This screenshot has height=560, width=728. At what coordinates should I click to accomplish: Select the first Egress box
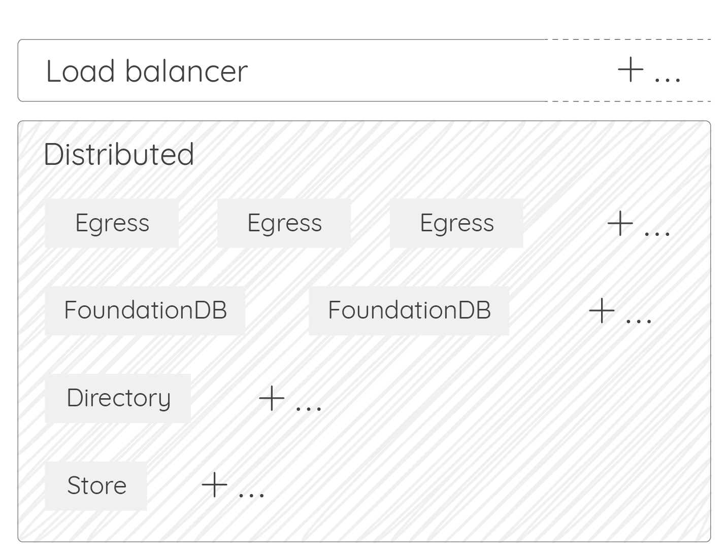tap(112, 223)
